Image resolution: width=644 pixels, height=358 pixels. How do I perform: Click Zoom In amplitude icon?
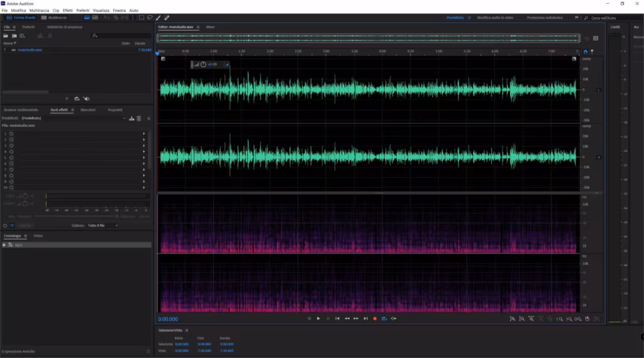point(513,318)
